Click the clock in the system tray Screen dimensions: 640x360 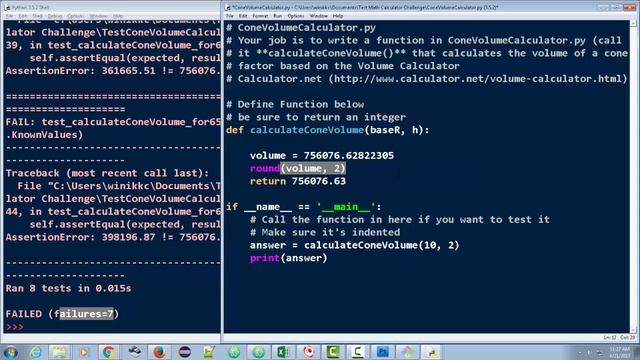(620, 352)
